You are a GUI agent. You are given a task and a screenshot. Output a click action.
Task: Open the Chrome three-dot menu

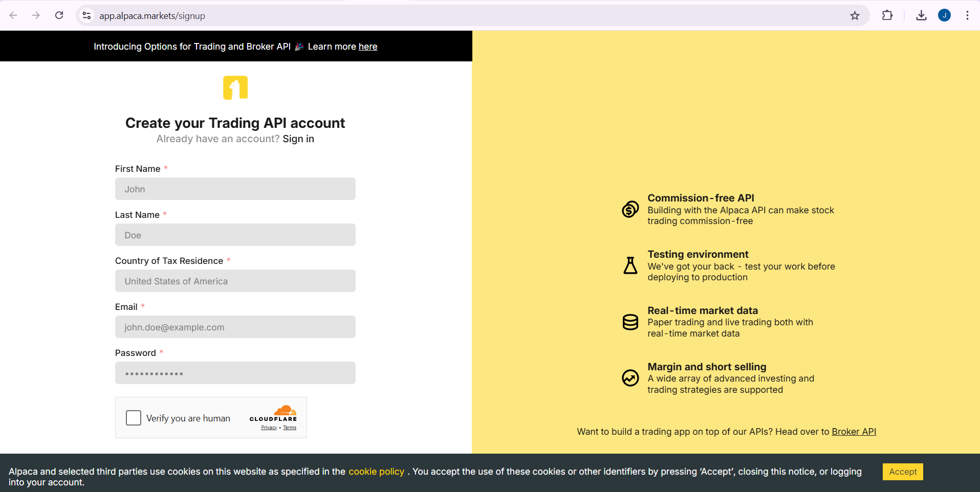[x=967, y=15]
